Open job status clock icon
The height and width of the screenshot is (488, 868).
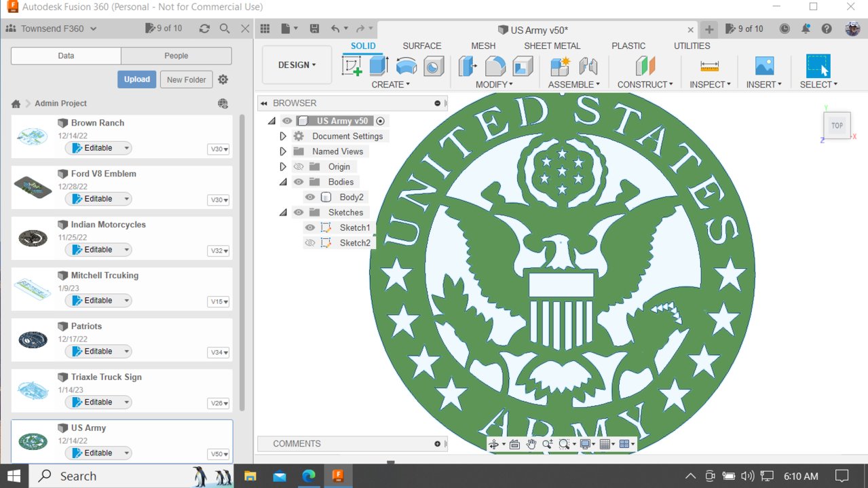click(x=785, y=29)
